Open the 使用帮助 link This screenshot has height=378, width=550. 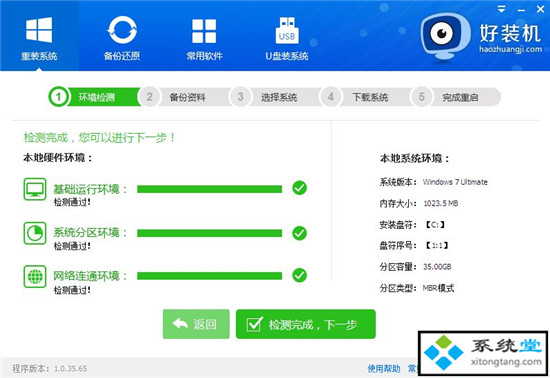[x=384, y=369]
